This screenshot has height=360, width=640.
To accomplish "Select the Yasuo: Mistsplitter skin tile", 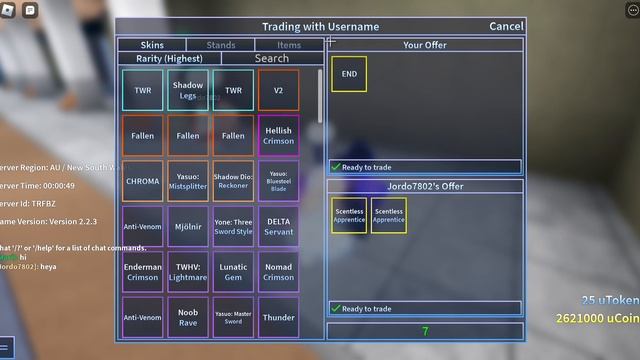I will [188, 181].
